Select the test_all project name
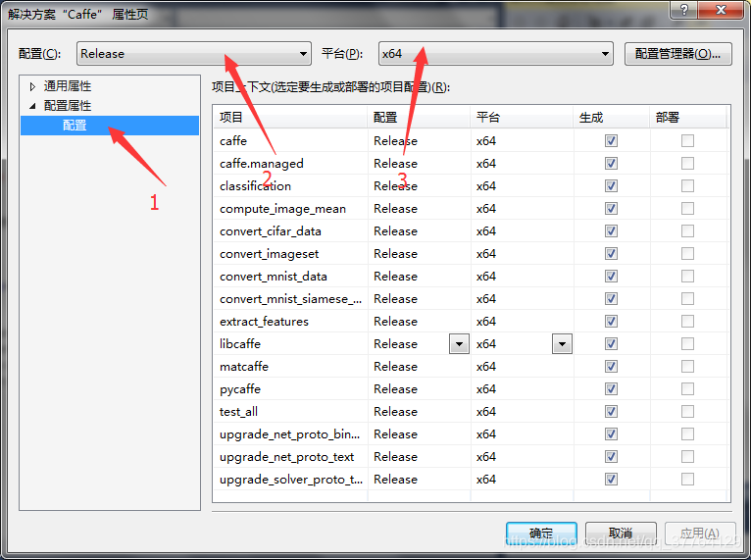The height and width of the screenshot is (560, 751). pyautogui.click(x=238, y=412)
